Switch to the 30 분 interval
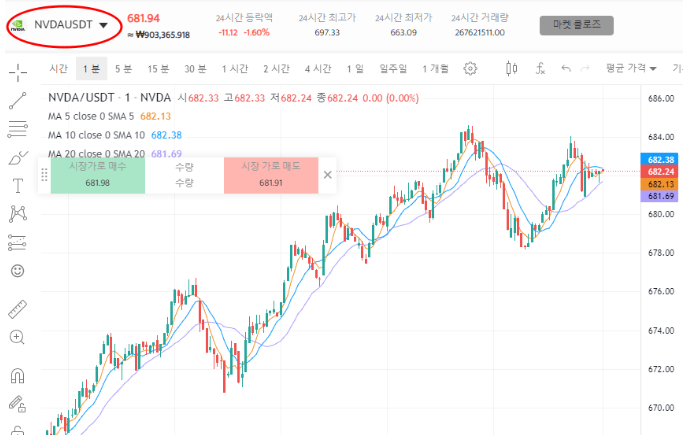The image size is (687, 435). (x=195, y=69)
